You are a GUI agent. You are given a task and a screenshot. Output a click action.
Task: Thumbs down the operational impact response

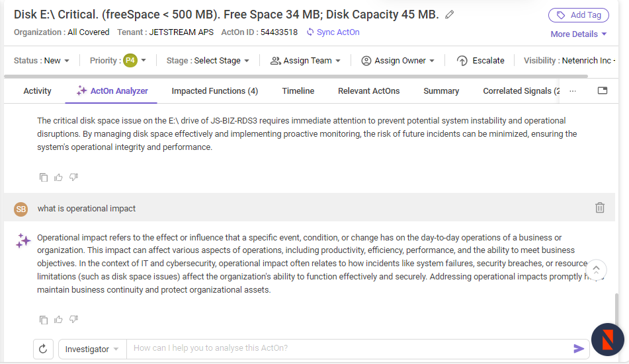click(x=73, y=319)
